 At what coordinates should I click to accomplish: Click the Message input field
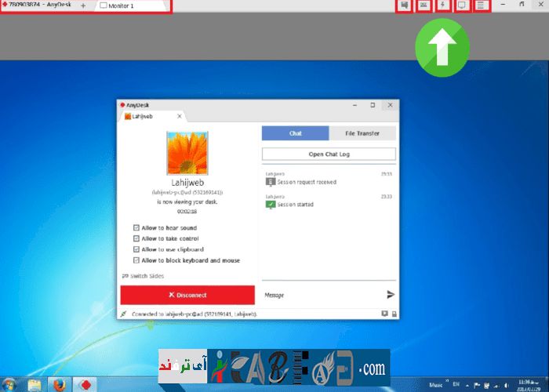[322, 295]
